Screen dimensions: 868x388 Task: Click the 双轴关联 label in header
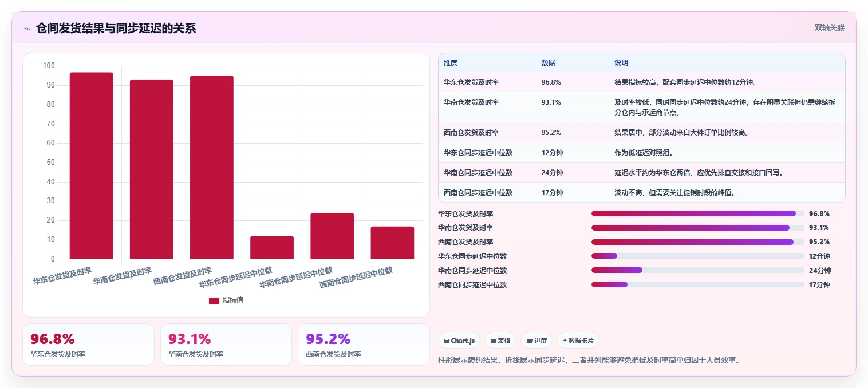pos(830,27)
